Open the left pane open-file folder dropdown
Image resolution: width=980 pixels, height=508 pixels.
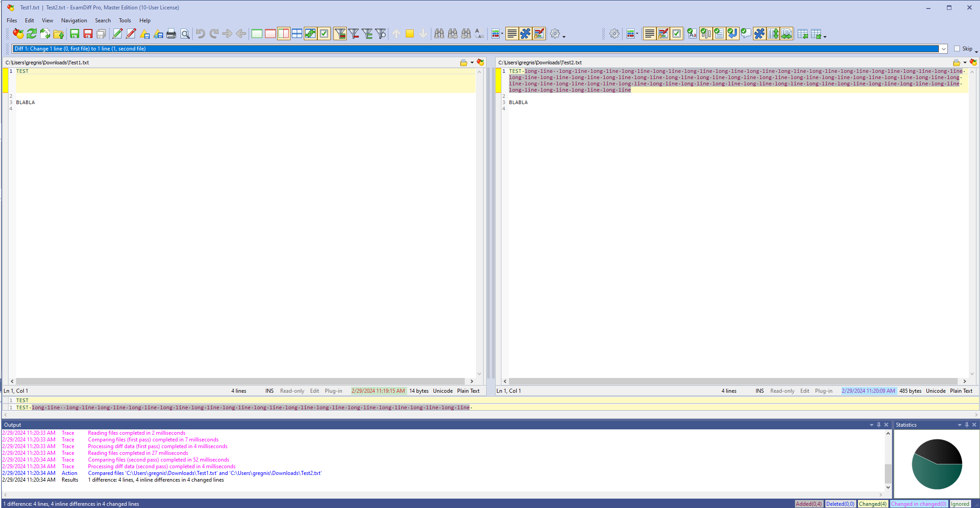tap(472, 63)
